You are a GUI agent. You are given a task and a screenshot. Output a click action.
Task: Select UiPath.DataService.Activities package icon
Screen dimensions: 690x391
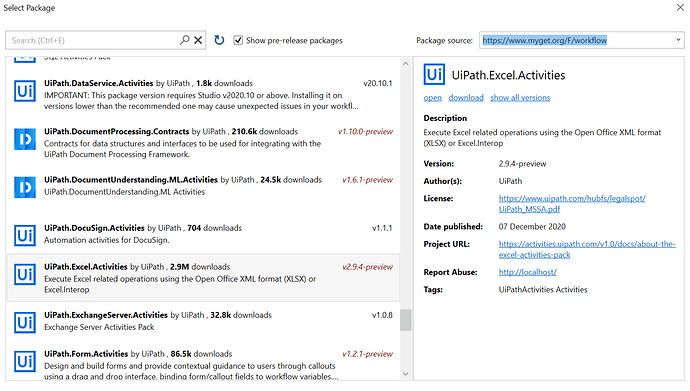coord(25,91)
